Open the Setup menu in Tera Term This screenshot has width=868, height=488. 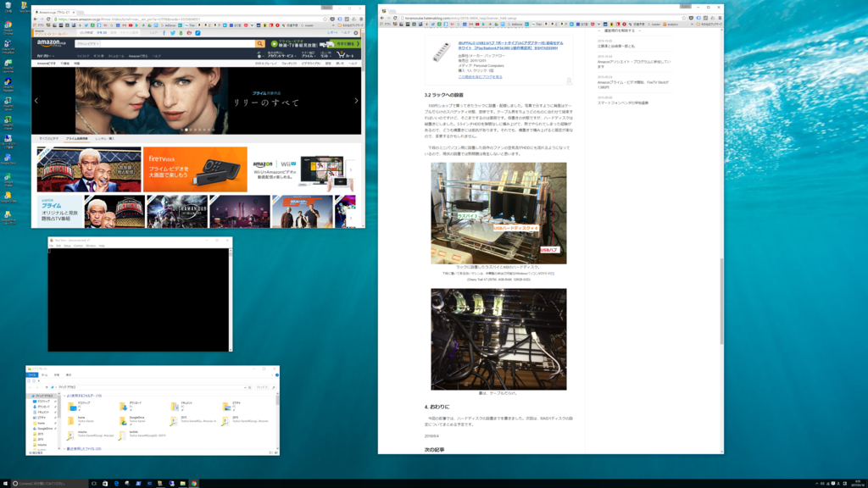67,246
